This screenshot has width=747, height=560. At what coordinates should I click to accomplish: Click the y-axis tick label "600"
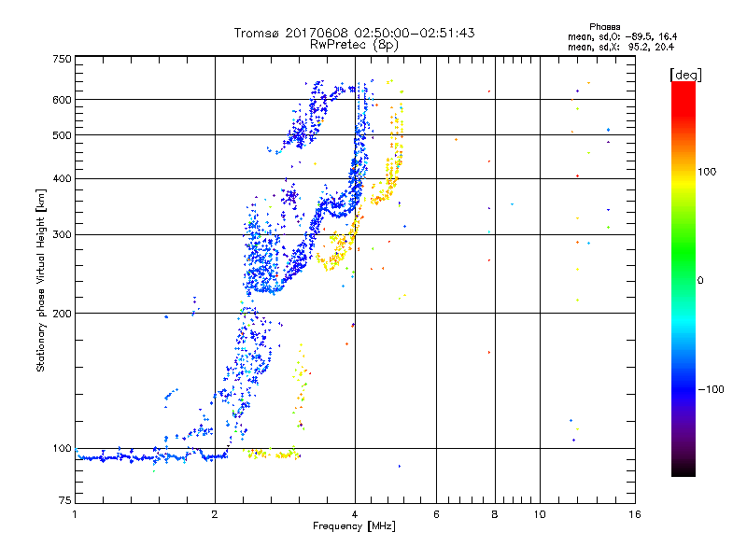(x=62, y=100)
